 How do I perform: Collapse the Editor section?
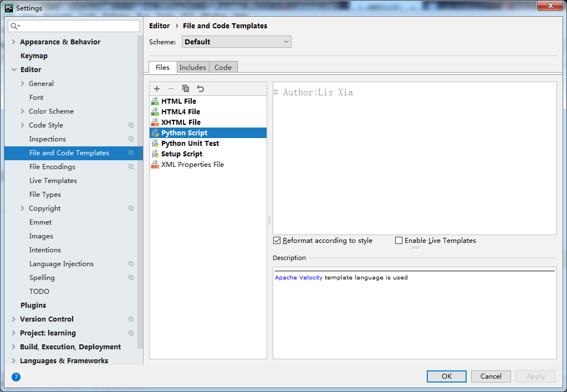point(14,69)
